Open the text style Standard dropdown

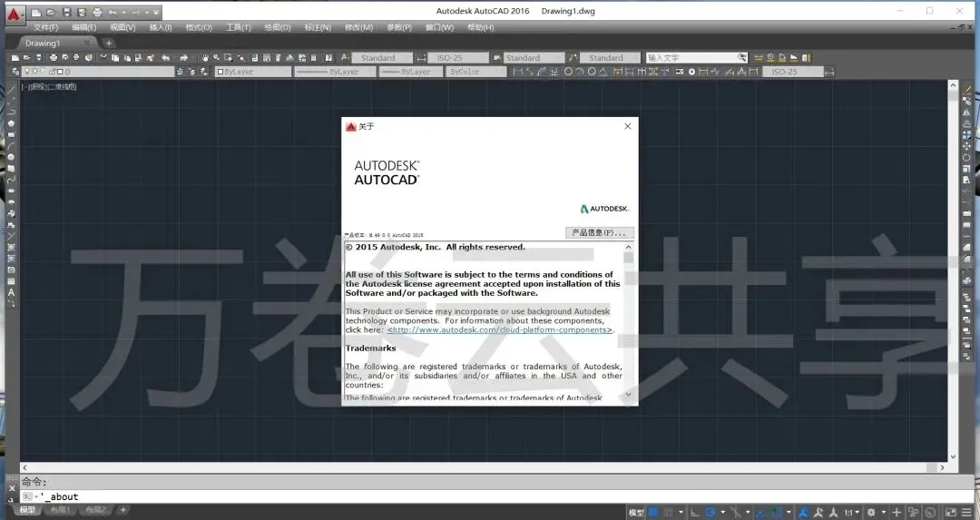(382, 57)
